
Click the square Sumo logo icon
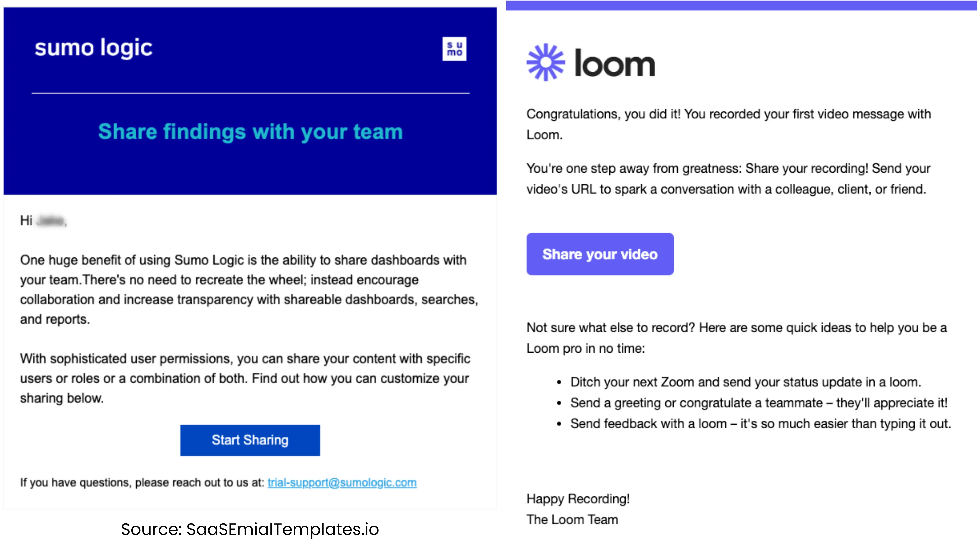tap(454, 49)
